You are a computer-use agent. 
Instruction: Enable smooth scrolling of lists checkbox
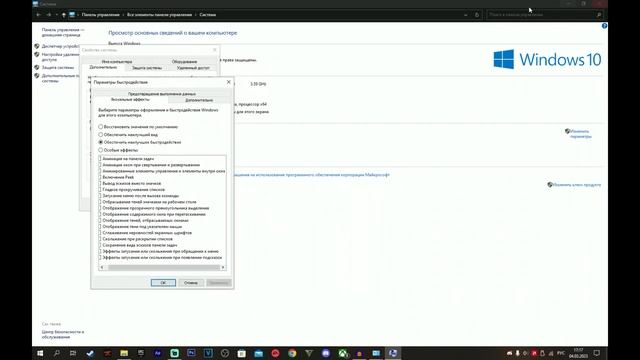pyautogui.click(x=100, y=189)
